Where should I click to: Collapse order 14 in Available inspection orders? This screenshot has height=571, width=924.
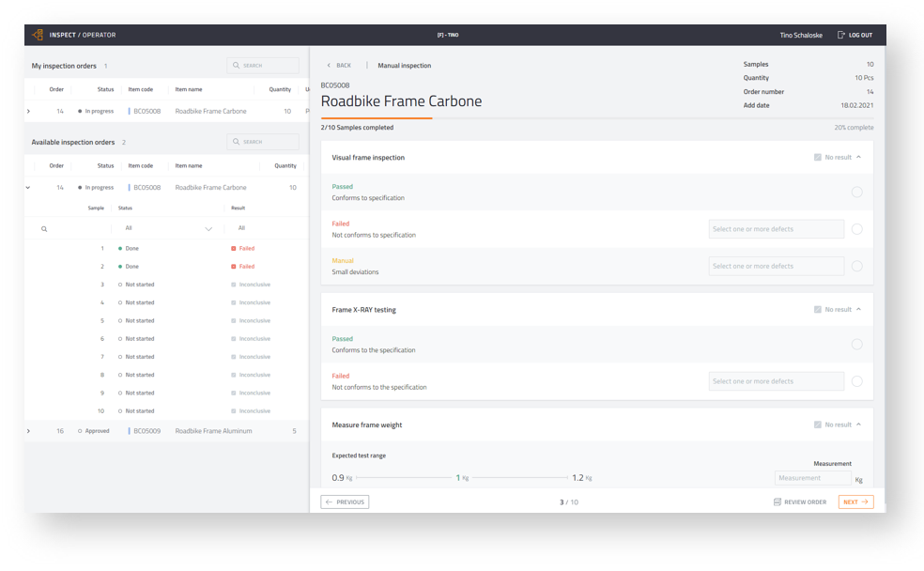point(28,188)
